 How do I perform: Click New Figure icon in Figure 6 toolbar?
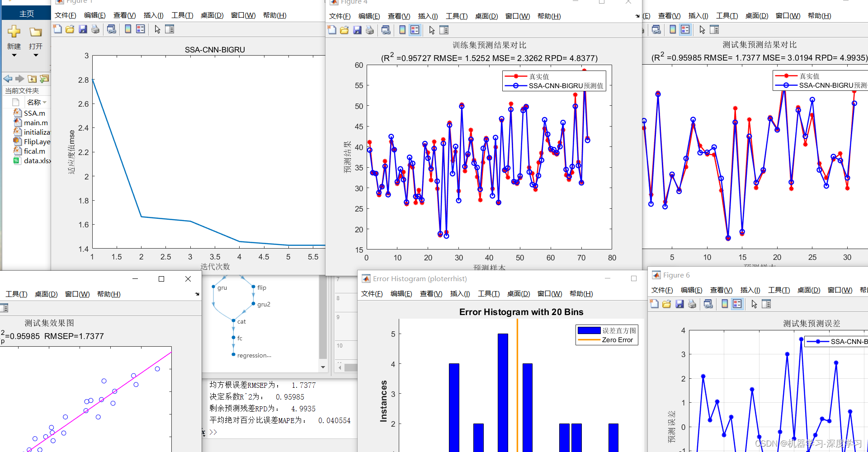click(655, 304)
